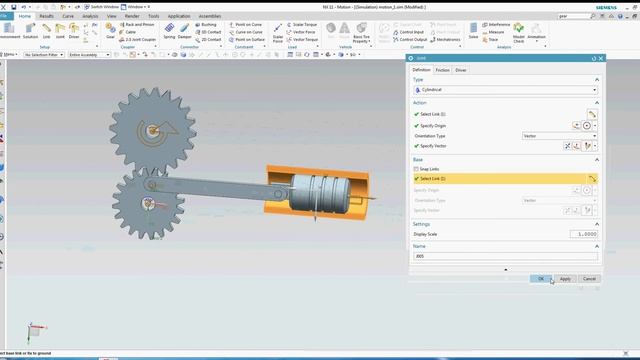Click the Save icon in title bar
Image resolution: width=640 pixels, height=360 pixels.
click(x=13, y=7)
